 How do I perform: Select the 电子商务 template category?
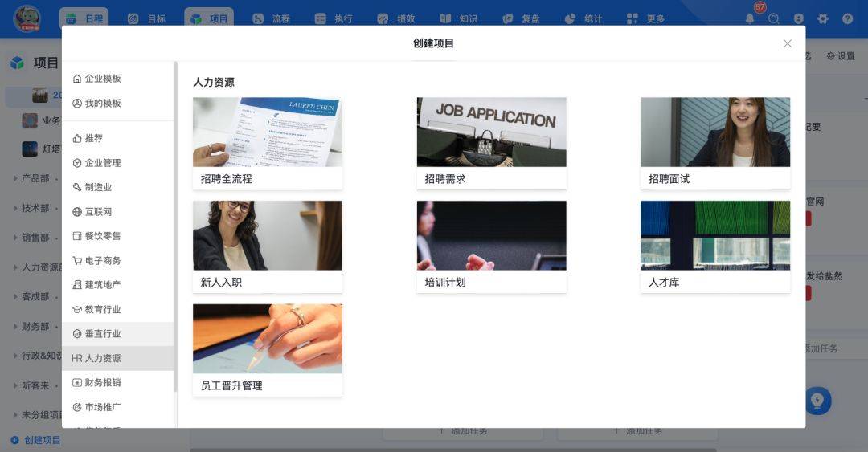[x=117, y=260]
